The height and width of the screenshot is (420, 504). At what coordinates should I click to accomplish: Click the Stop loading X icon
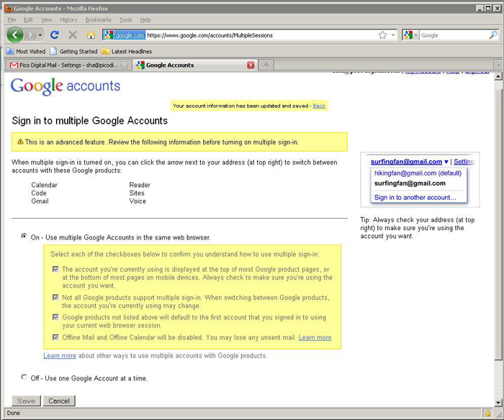(x=73, y=35)
